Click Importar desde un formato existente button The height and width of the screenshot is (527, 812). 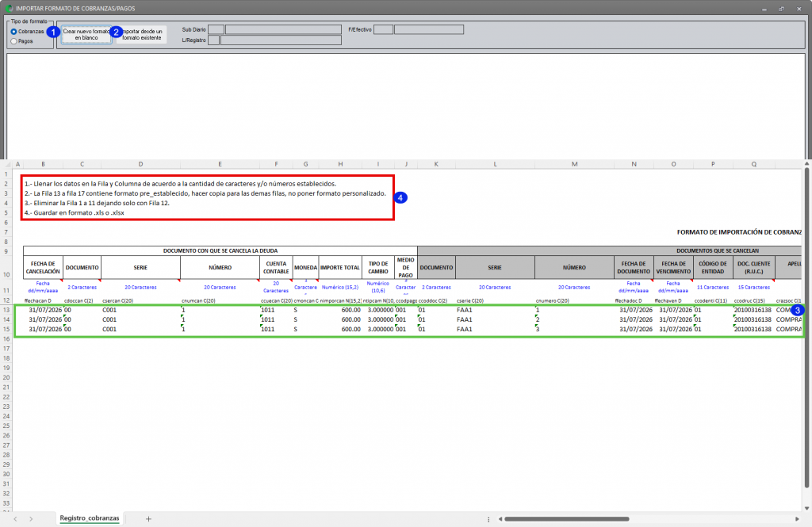(x=141, y=35)
